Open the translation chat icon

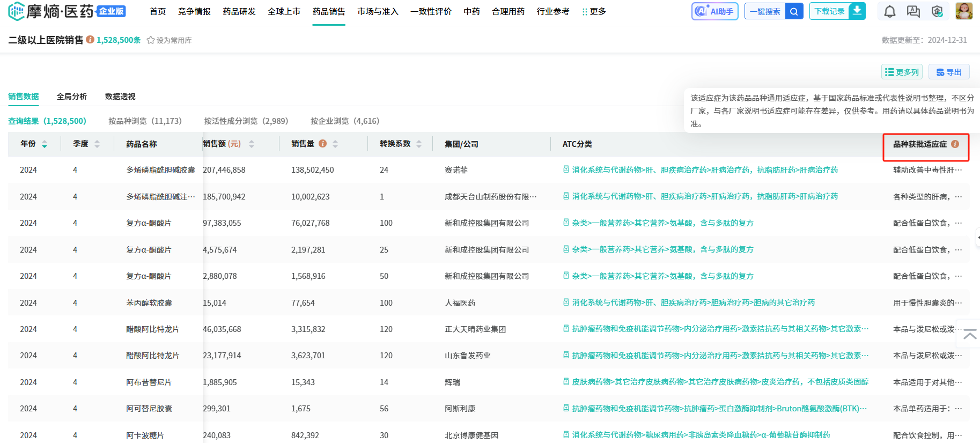[x=913, y=11]
